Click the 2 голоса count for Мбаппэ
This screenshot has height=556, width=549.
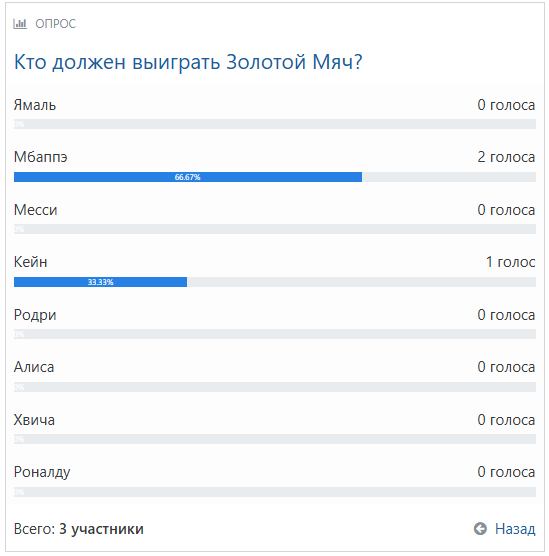pos(506,157)
